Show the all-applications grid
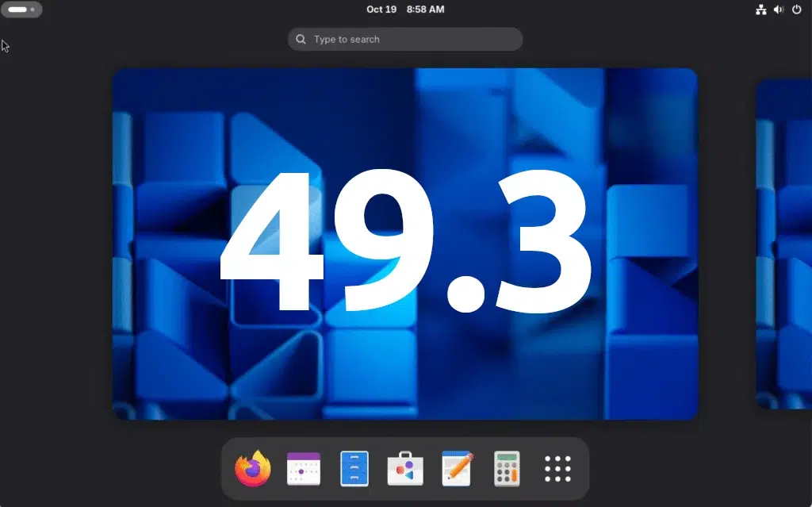812x507 pixels. 557,468
